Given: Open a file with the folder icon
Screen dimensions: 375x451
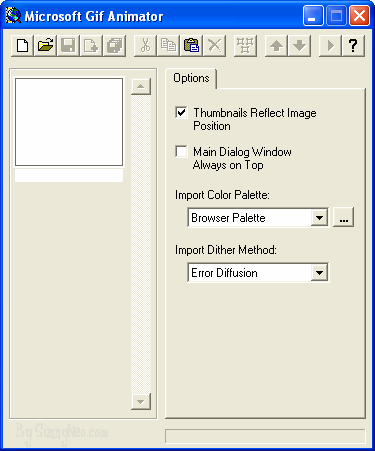Looking at the screenshot, I should [45, 45].
